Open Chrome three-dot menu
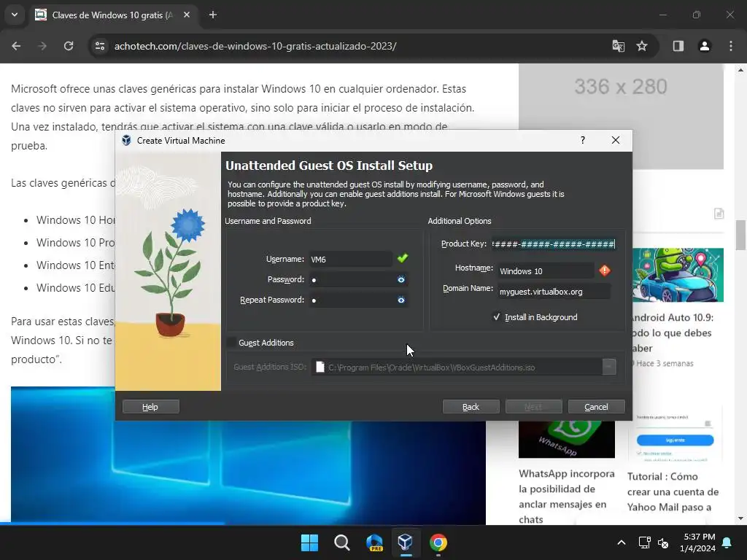 pos(731,46)
